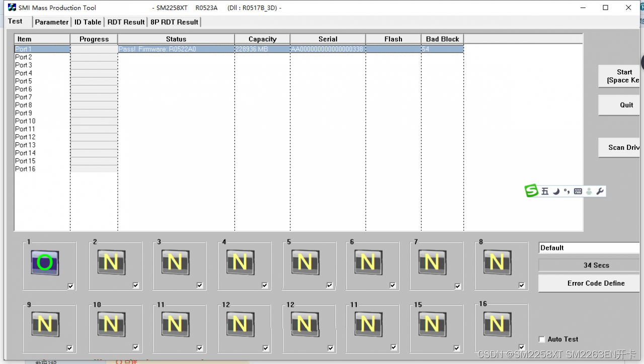Viewport: 644px width, 364px height.
Task: Click the N status icon of slot 2
Action: [x=111, y=262]
